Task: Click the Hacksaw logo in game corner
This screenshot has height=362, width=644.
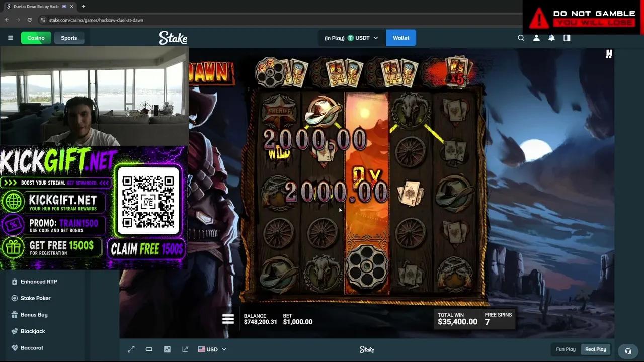Action: [609, 54]
